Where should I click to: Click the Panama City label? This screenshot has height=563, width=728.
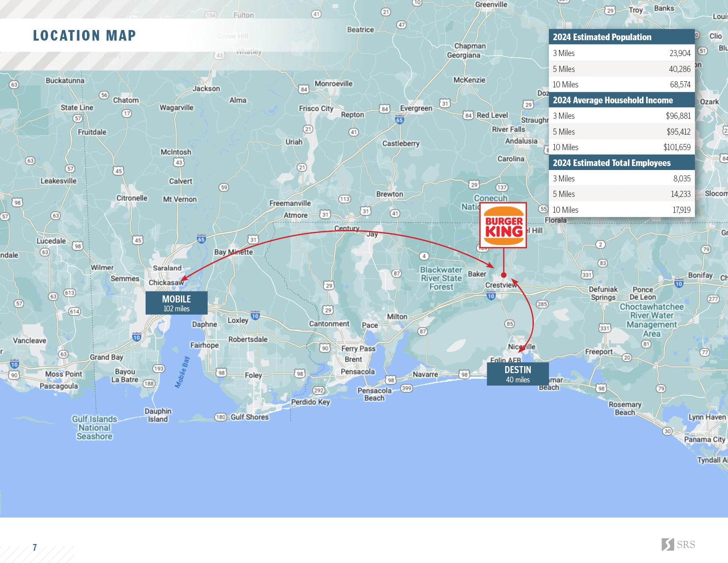(x=704, y=439)
